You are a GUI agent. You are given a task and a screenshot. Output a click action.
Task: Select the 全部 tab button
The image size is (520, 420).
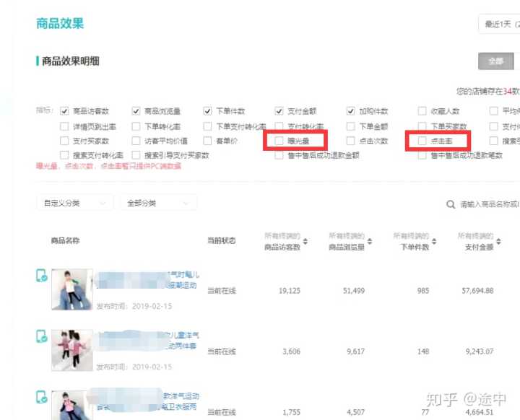tap(496, 61)
